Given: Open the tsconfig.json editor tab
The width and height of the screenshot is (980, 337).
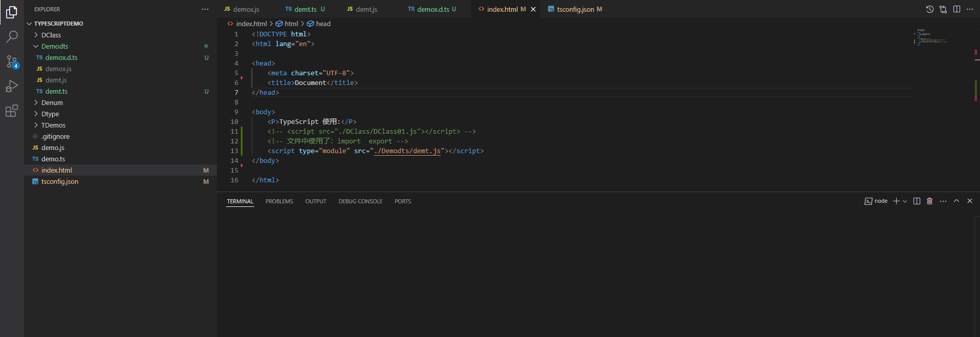Looking at the screenshot, I should click(x=575, y=9).
